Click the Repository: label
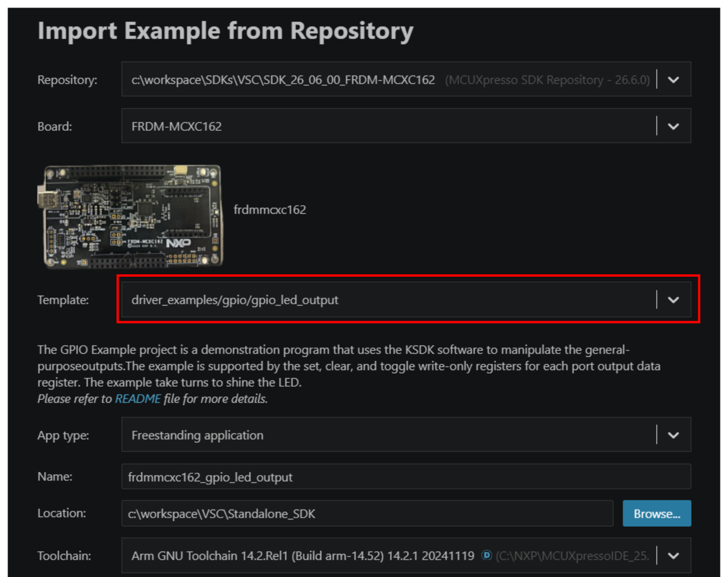The image size is (728, 577). coord(67,80)
